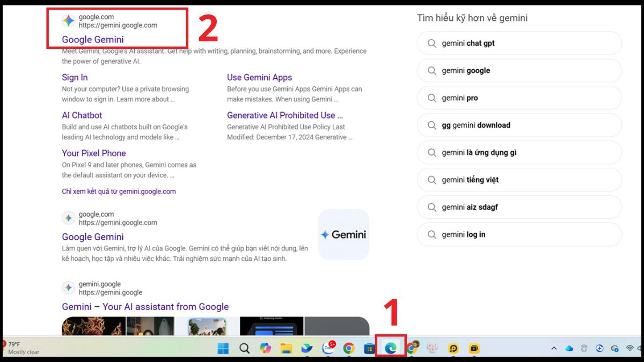644x362 pixels.
Task: Open Google Gemini result with English description
Action: (93, 39)
